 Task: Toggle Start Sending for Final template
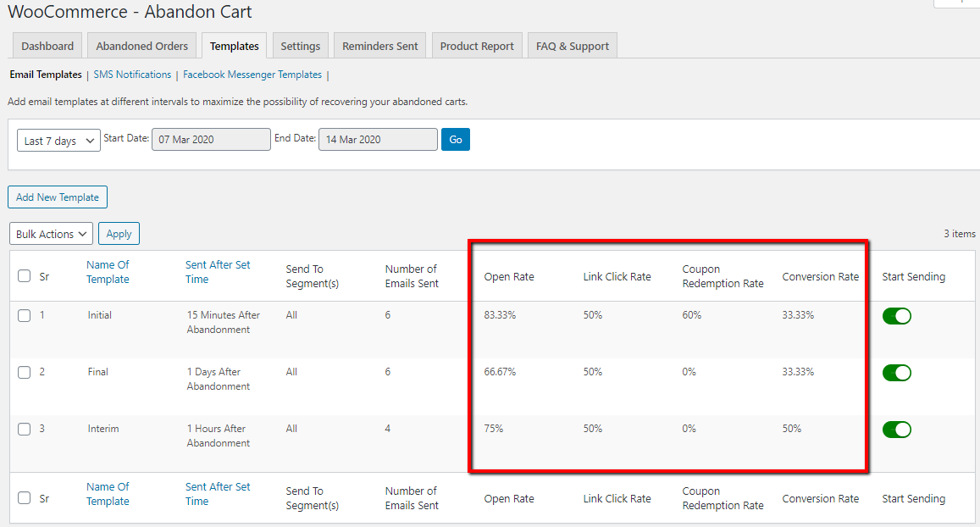(897, 373)
